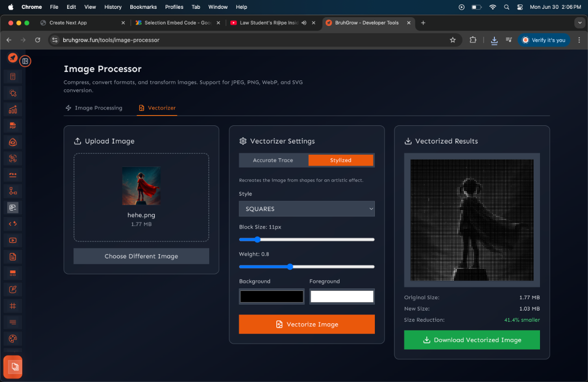Open the QR code scanner tool icon
This screenshot has height=382, width=588.
pos(13,158)
